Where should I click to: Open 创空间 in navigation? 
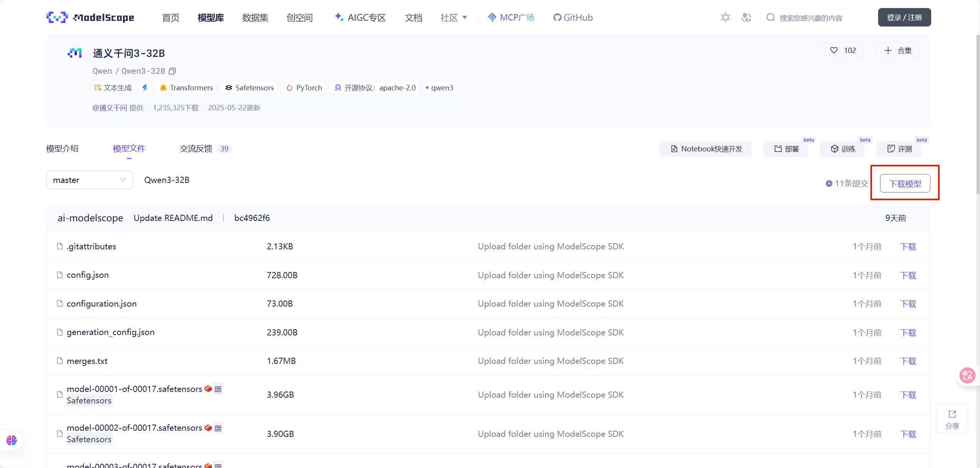(x=299, y=18)
